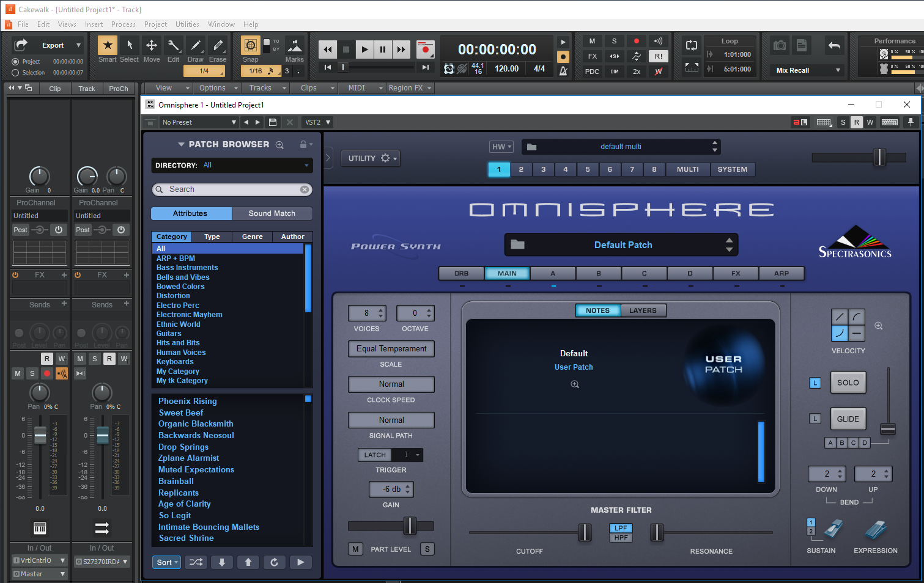Click the patch Search field

(232, 189)
